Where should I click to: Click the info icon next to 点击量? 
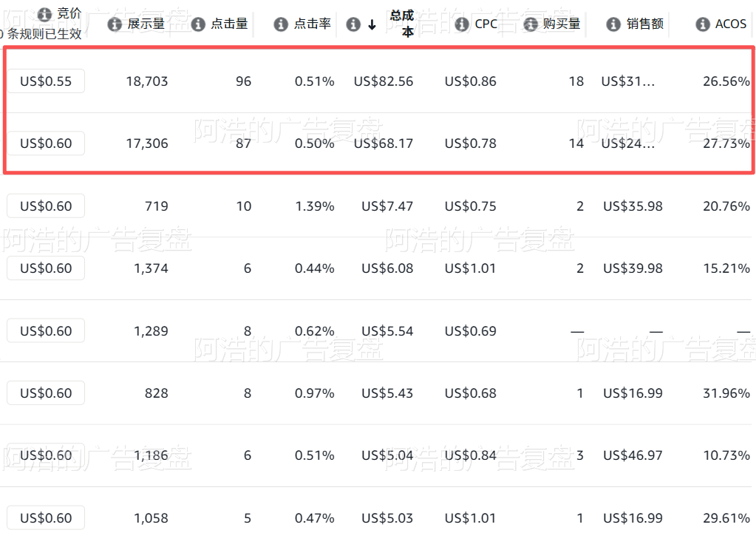tap(198, 24)
